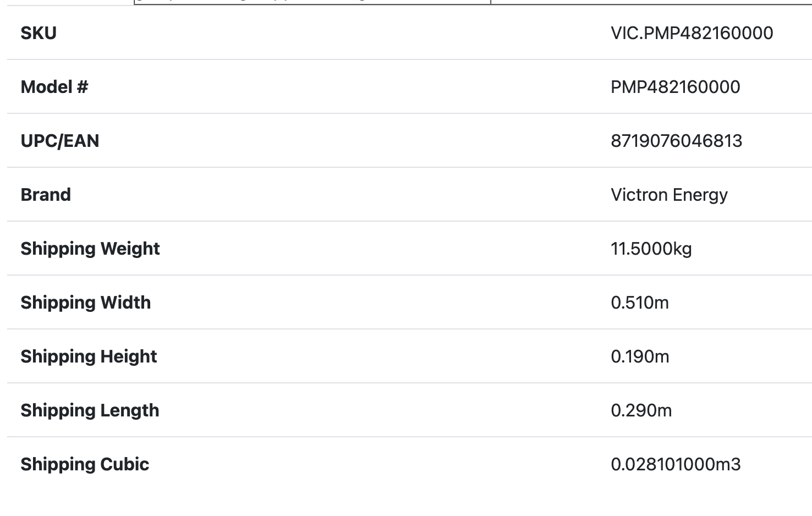The width and height of the screenshot is (812, 516).
Task: Click the cut-off text cell above SKU row
Action: point(312,2)
